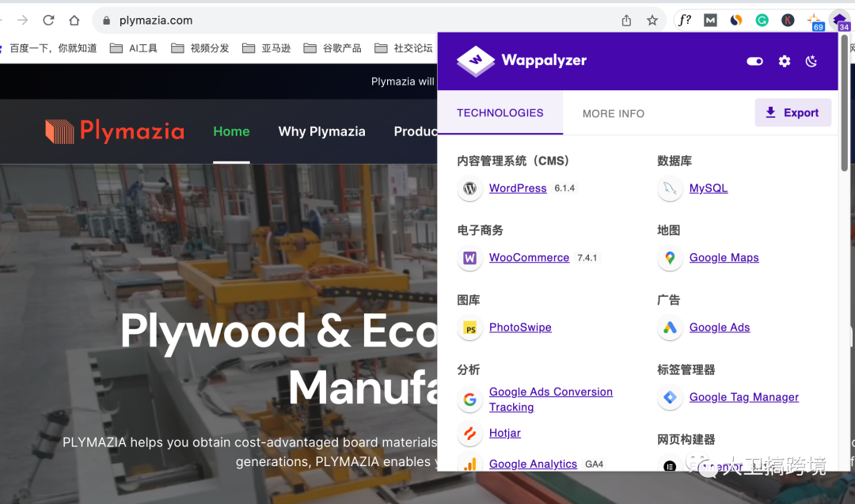This screenshot has height=504, width=855.
Task: Open the Google Tag Manager link
Action: click(x=743, y=396)
